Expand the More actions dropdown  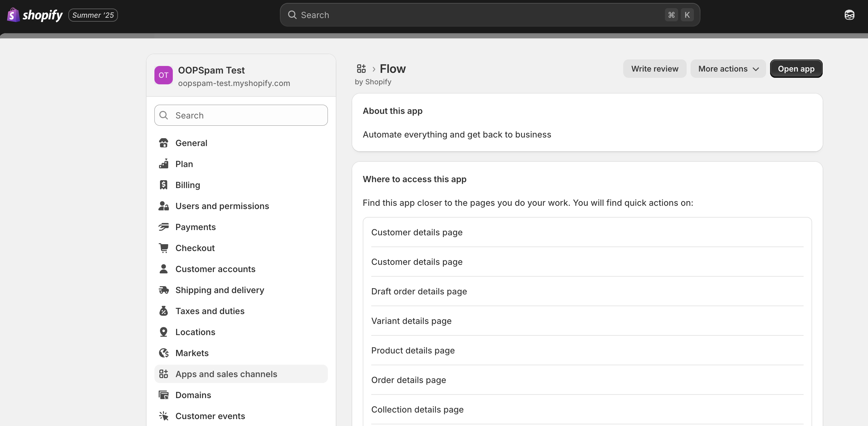click(x=728, y=69)
